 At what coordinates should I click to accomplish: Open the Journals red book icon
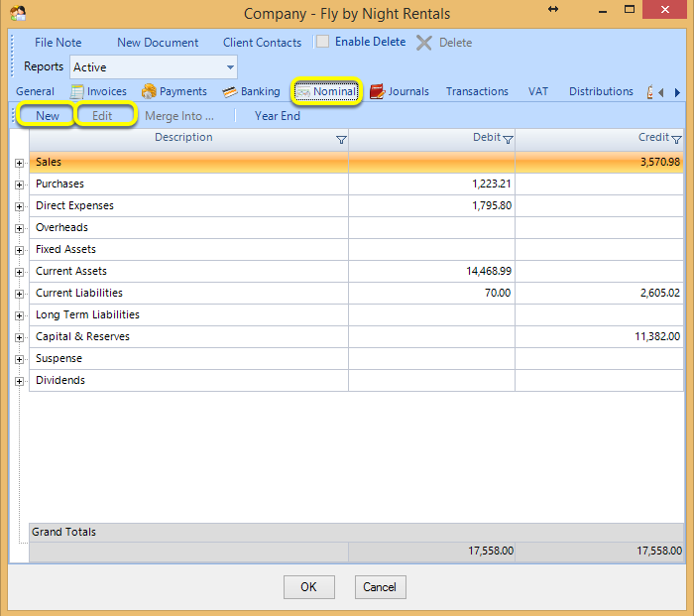377,91
